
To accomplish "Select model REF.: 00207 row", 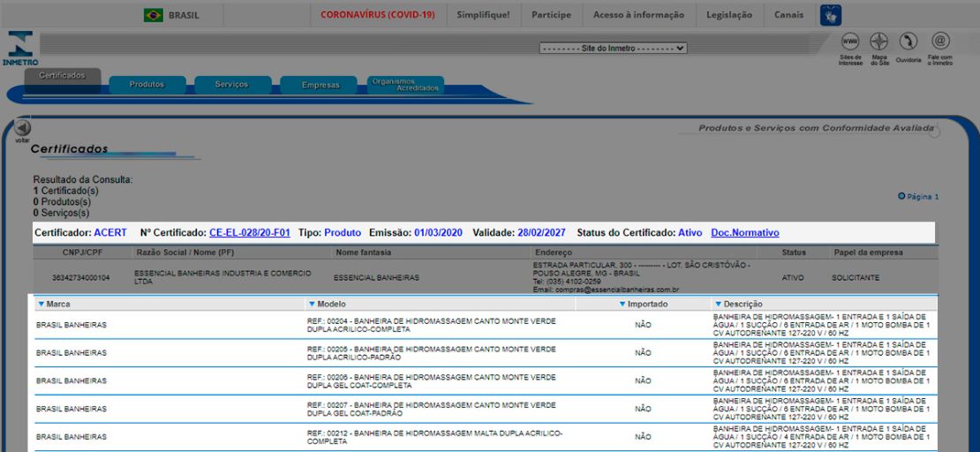I will 486,409.
